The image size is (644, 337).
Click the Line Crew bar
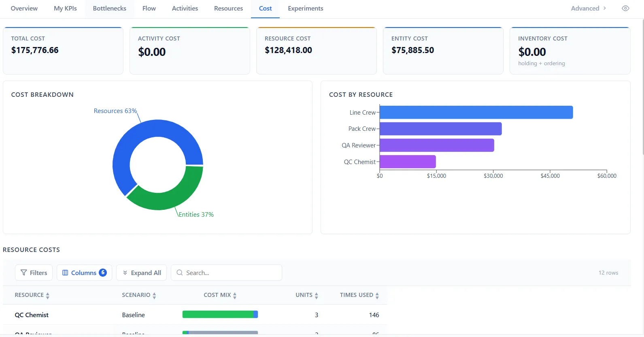tap(476, 112)
